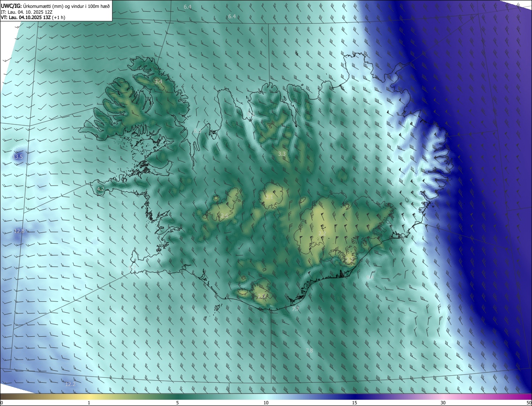The image size is (532, 406).
Task: Click the colorbar tick label "15"
Action: tap(355, 403)
